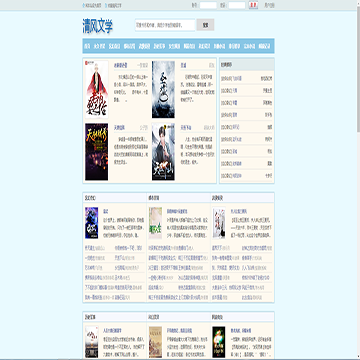Click the red-text login button in header
The width and height of the screenshot is (360, 360).
coord(253,5)
